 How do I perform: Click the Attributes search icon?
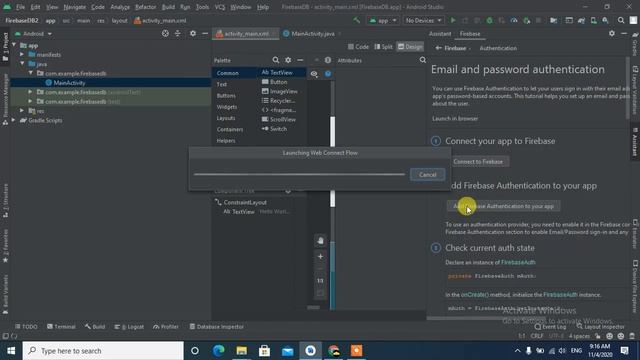click(423, 60)
